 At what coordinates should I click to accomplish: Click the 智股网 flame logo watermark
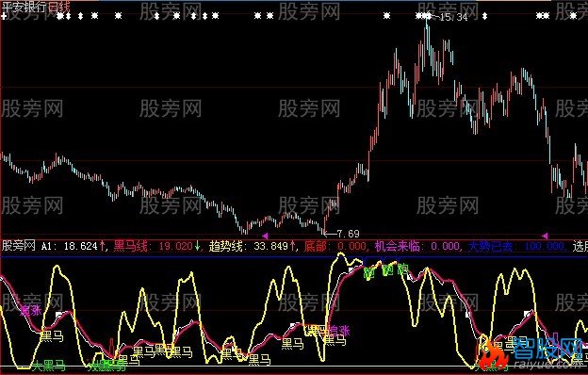[531, 352]
